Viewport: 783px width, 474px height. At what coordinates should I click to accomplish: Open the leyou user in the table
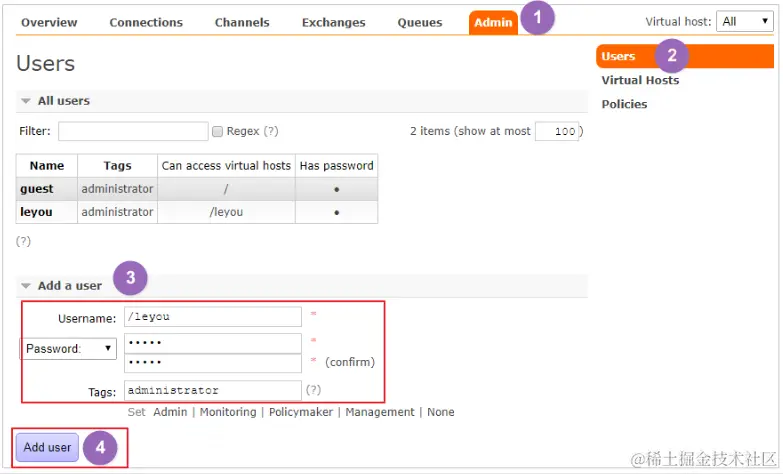pos(36,212)
